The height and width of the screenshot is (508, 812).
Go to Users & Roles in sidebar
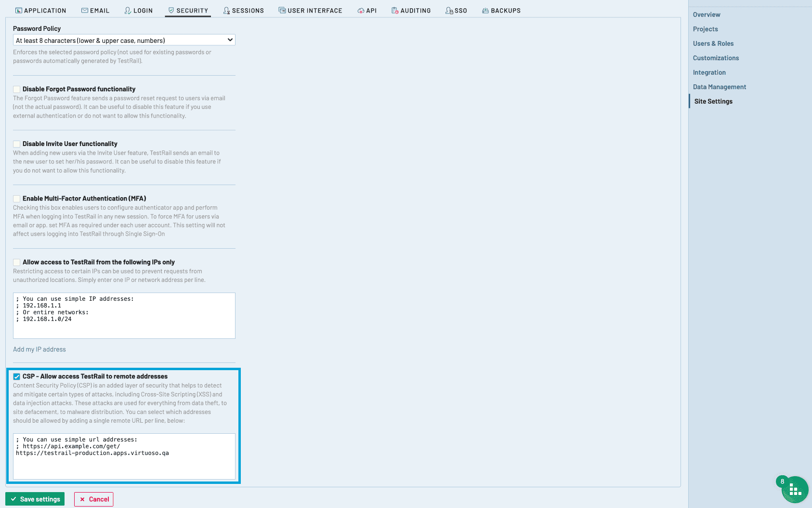click(713, 43)
